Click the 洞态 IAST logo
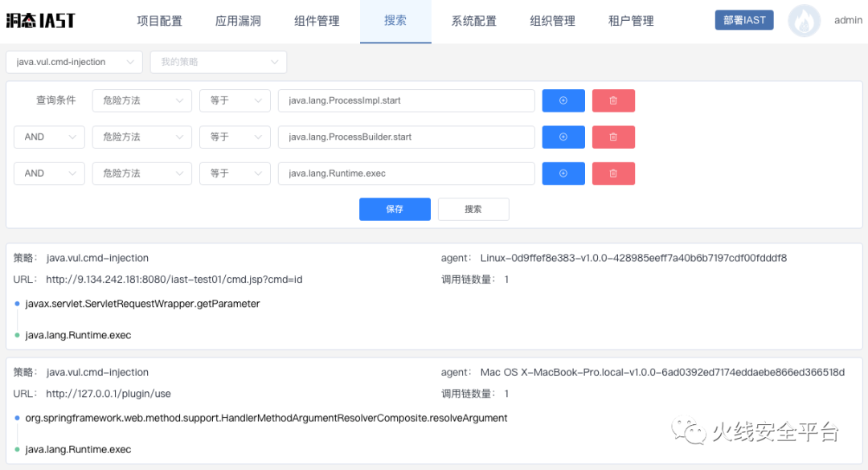This screenshot has height=470, width=868. [x=40, y=21]
